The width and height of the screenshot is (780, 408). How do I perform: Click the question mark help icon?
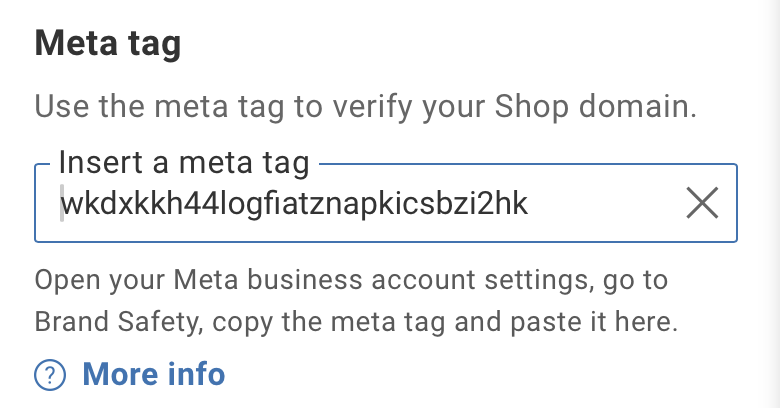coord(50,375)
